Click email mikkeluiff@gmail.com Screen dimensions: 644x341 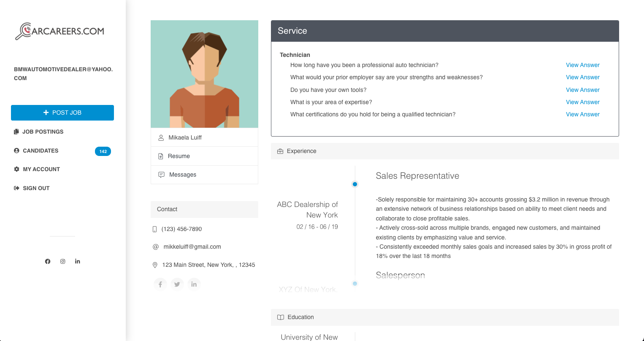pyautogui.click(x=192, y=247)
